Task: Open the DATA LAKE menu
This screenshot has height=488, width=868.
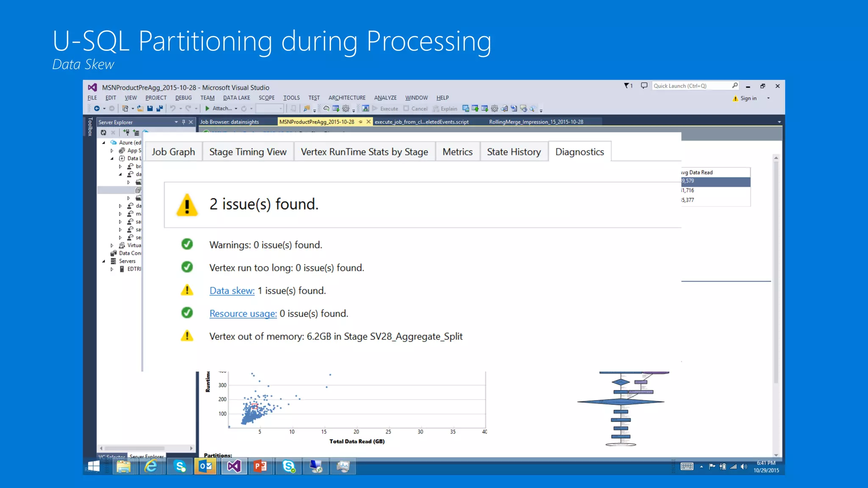Action: 236,98
